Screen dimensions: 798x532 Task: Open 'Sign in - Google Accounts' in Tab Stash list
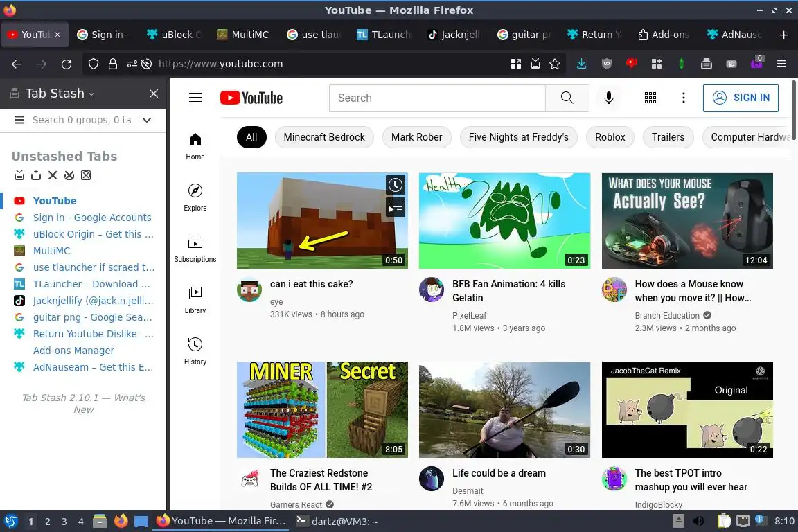tap(92, 218)
